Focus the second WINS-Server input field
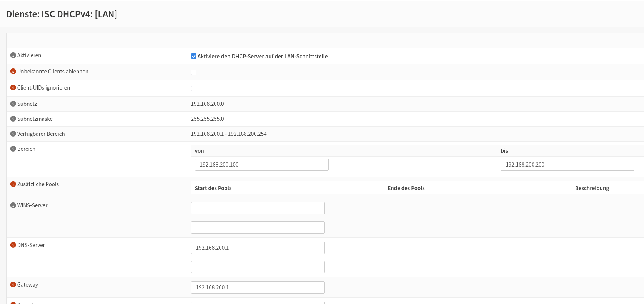The width and height of the screenshot is (644, 304). 258,227
